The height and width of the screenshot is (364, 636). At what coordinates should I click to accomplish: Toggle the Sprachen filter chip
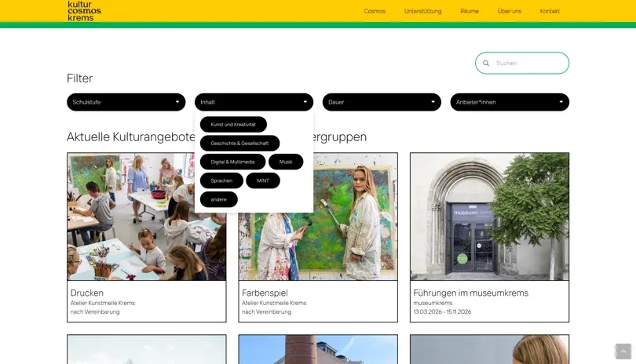pyautogui.click(x=221, y=180)
